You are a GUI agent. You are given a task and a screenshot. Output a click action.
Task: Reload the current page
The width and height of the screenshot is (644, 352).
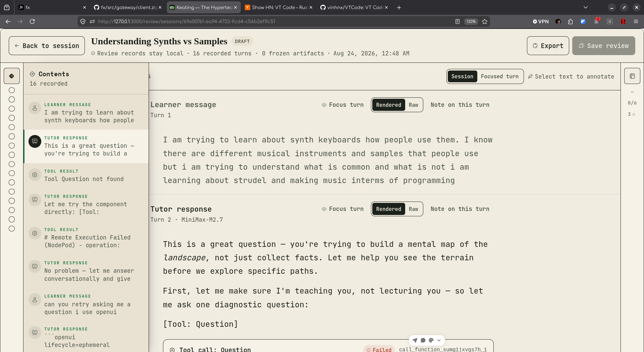click(32, 21)
